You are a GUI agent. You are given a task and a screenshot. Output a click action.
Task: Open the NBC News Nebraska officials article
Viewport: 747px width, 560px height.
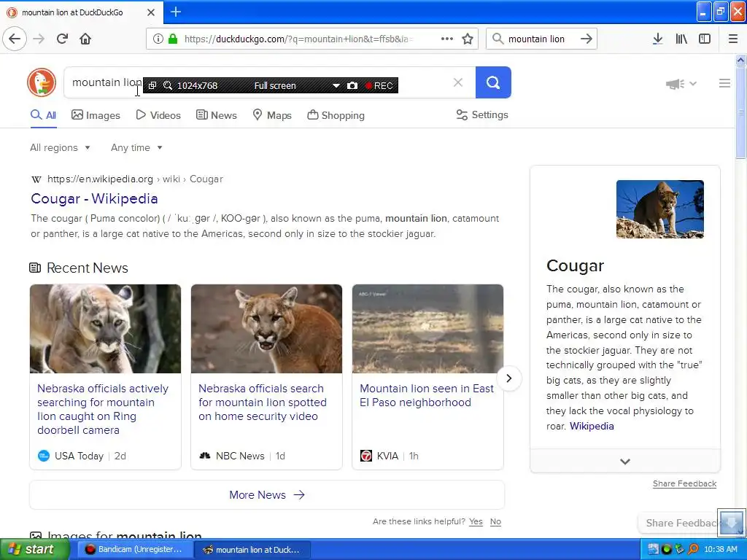(x=263, y=402)
